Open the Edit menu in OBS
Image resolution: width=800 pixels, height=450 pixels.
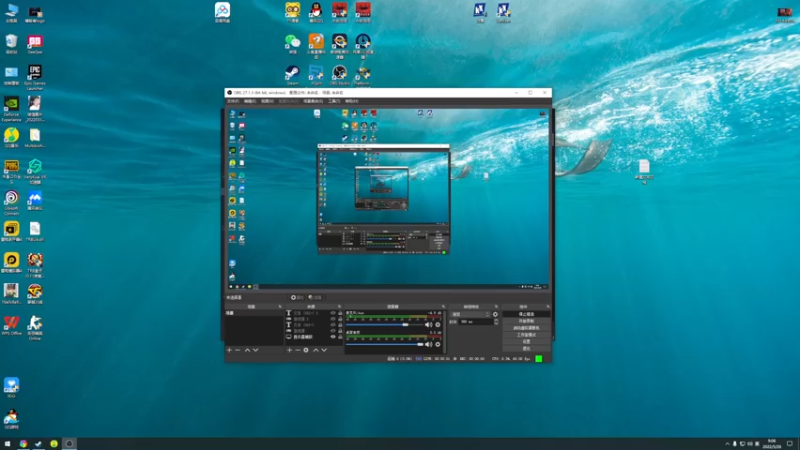pos(249,101)
